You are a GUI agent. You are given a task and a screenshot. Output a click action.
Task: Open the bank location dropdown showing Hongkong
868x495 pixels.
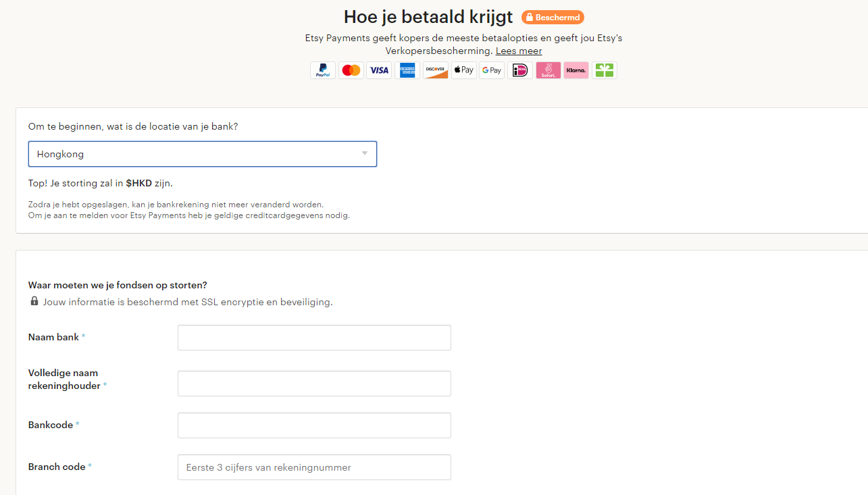pyautogui.click(x=202, y=154)
